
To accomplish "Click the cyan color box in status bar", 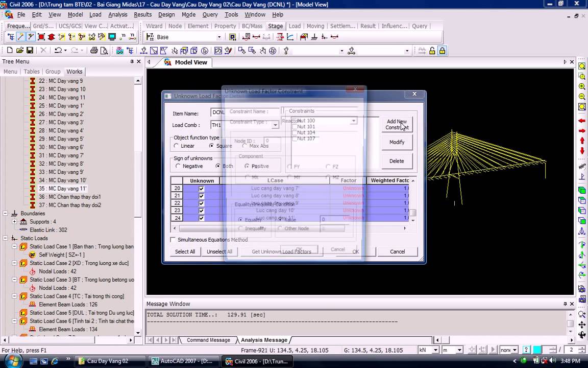I will [x=537, y=350].
